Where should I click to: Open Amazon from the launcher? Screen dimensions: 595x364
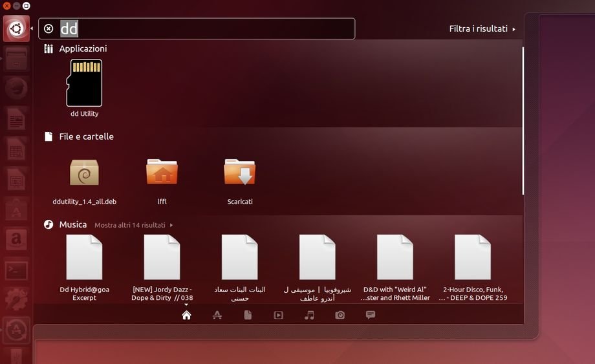pos(16,240)
